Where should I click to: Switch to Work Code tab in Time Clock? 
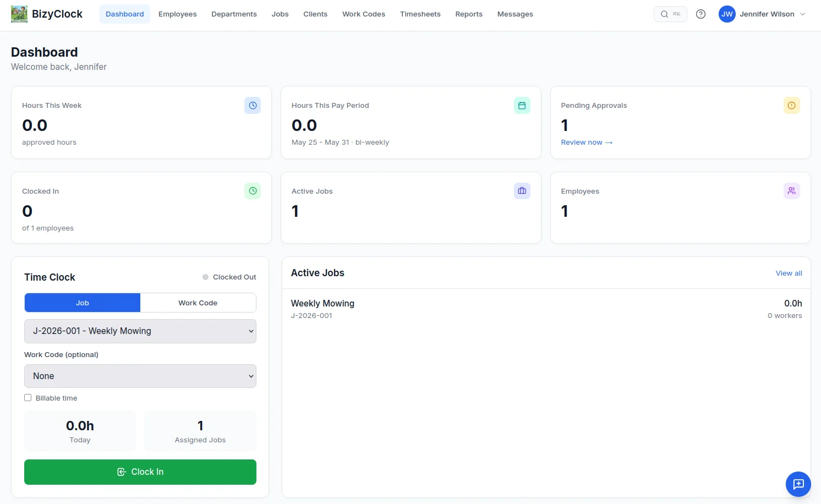click(x=198, y=303)
